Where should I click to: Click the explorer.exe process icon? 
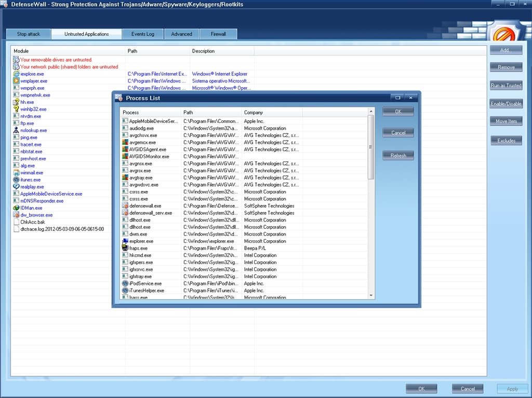click(125, 241)
